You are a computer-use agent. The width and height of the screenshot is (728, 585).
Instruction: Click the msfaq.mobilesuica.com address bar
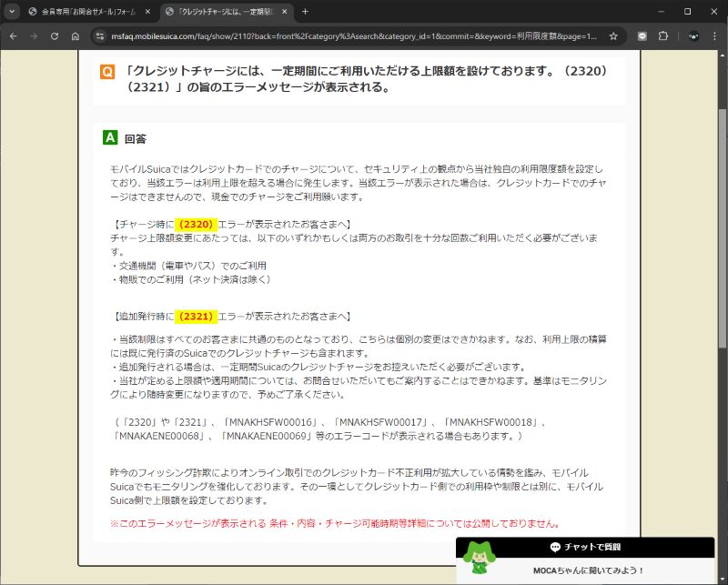coord(354,36)
